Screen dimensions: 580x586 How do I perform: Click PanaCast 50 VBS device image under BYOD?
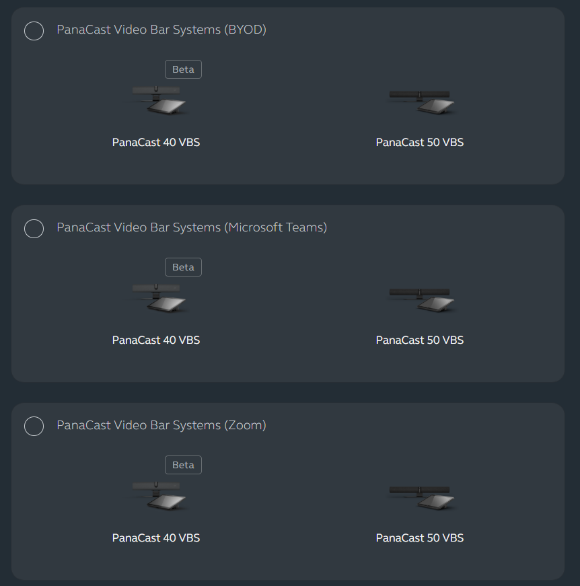point(421,102)
